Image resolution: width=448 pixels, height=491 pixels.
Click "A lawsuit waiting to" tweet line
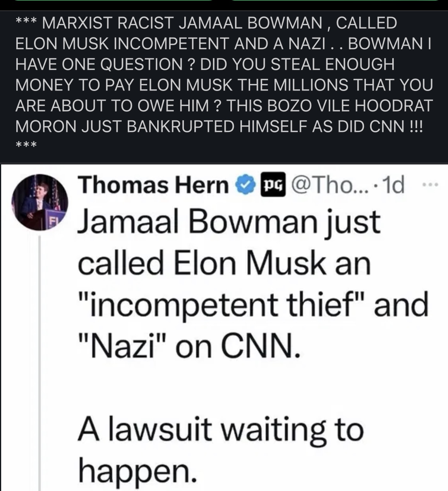coord(221,429)
